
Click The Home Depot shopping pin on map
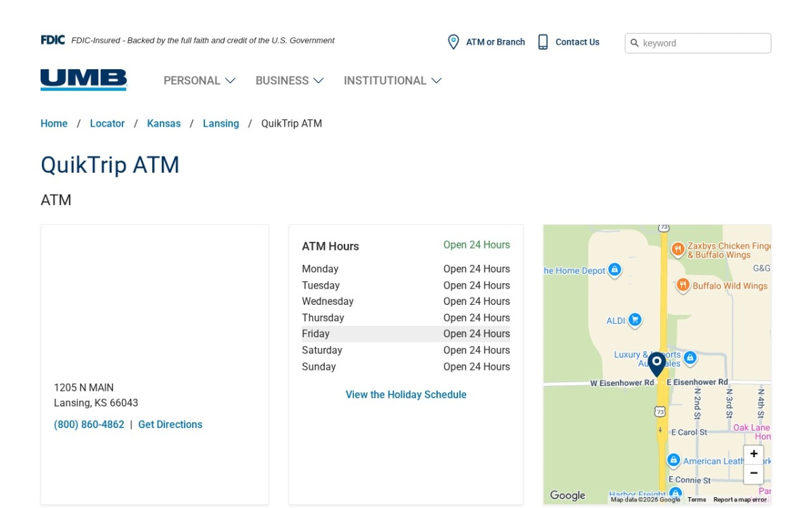[x=614, y=270]
